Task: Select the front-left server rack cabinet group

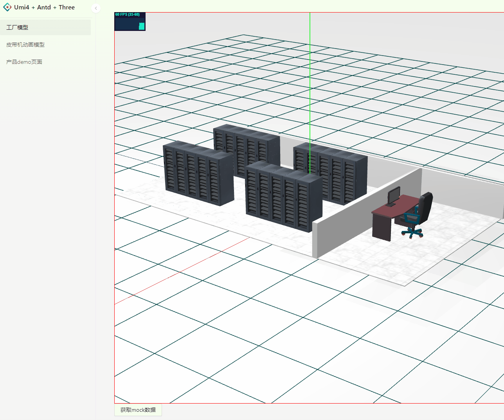Action: click(x=198, y=173)
